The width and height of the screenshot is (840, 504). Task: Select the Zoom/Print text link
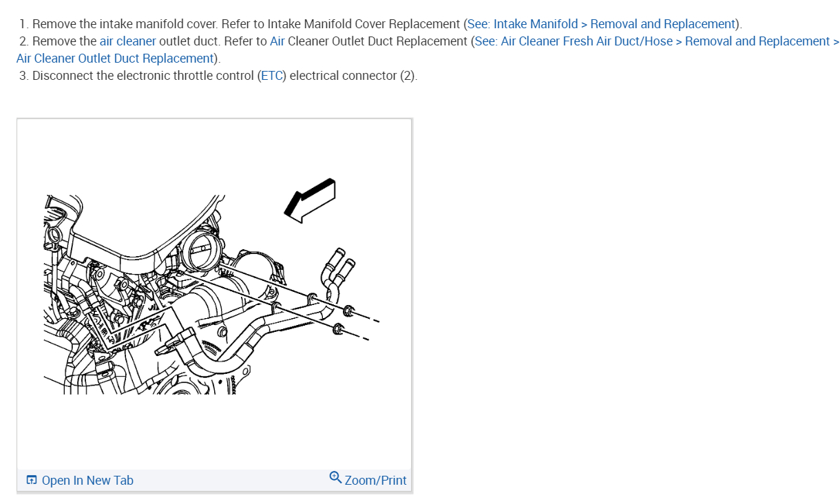(375, 481)
